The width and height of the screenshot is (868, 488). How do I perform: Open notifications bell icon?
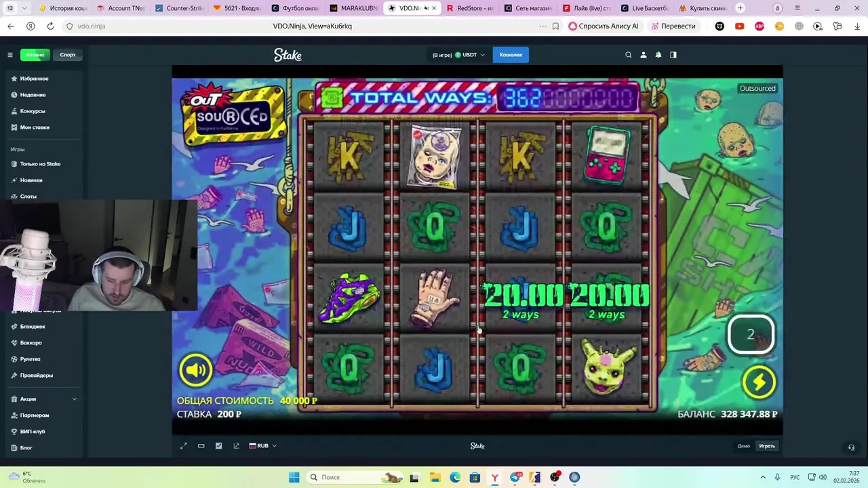pyautogui.click(x=658, y=55)
